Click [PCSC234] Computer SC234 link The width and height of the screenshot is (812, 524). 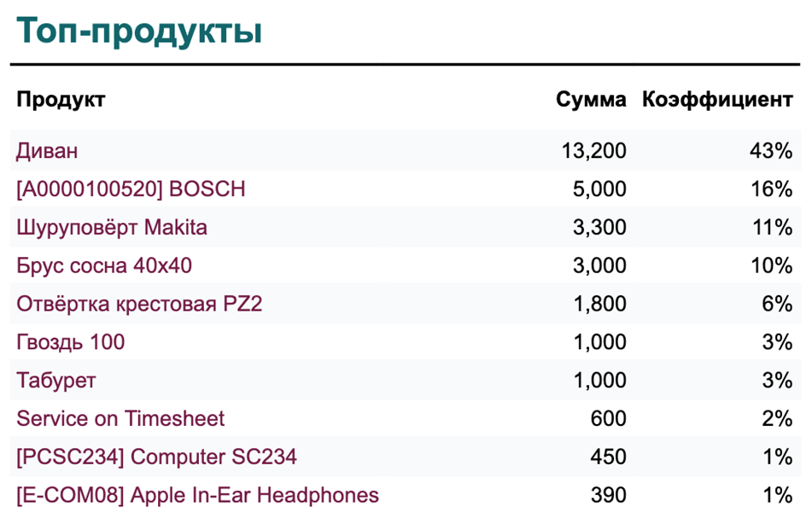(x=156, y=457)
